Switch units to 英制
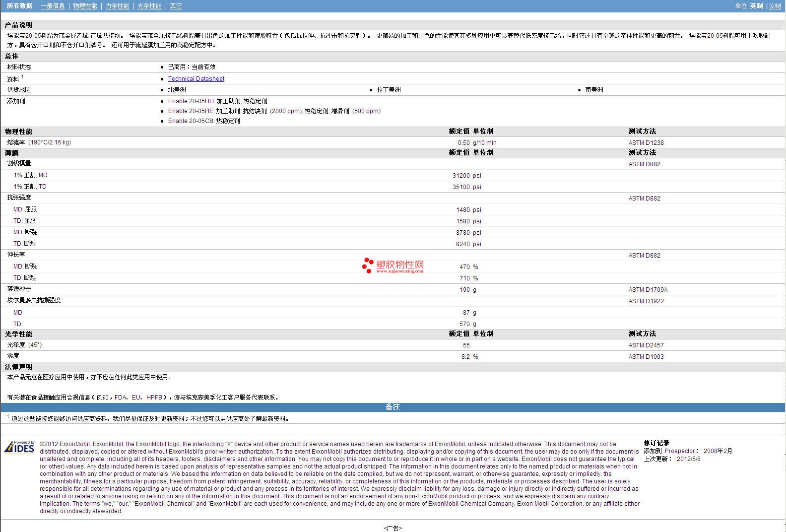The height and width of the screenshot is (532, 786). [756, 6]
